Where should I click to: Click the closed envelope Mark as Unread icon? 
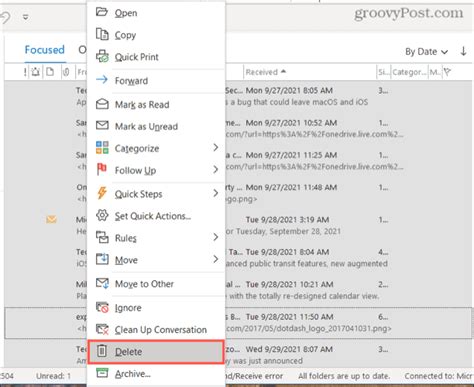(102, 125)
